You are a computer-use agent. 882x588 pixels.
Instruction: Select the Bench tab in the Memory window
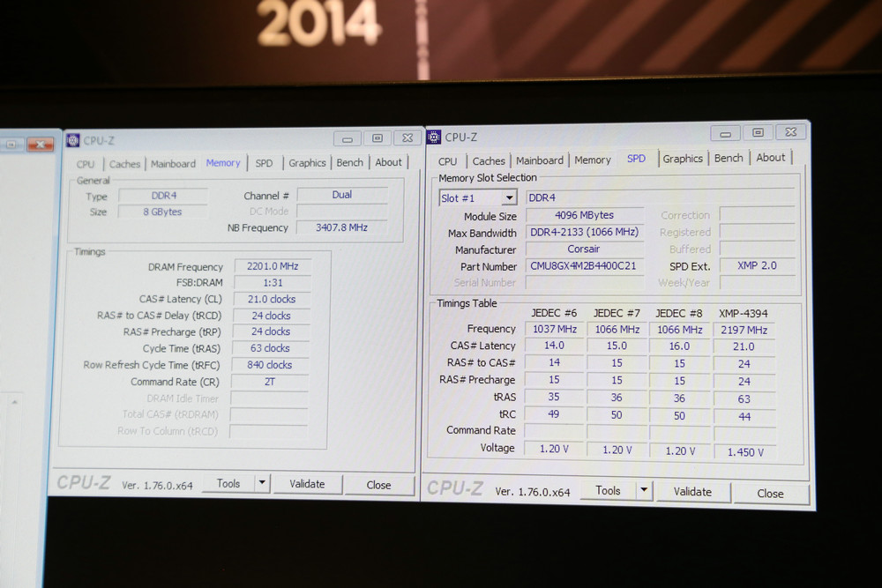[x=349, y=162]
